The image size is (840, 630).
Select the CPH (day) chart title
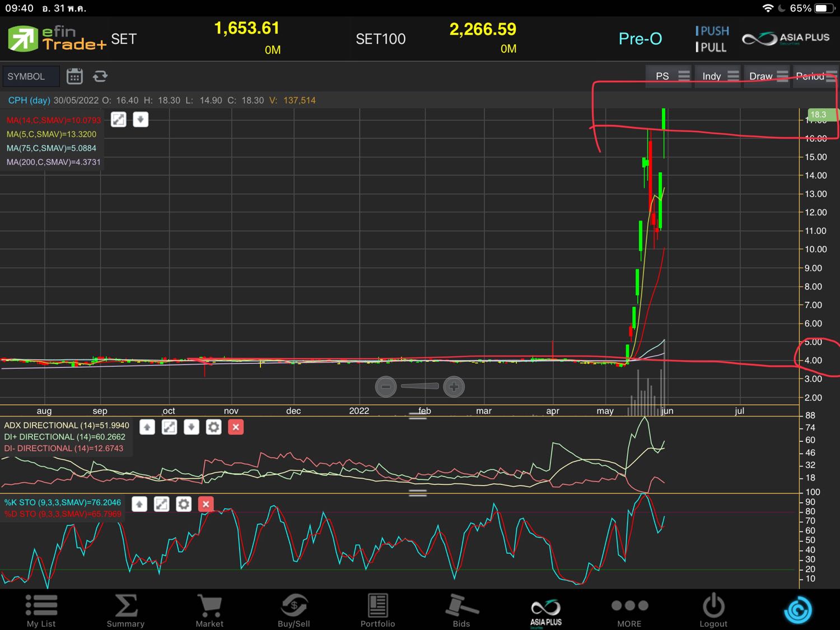[x=29, y=100]
